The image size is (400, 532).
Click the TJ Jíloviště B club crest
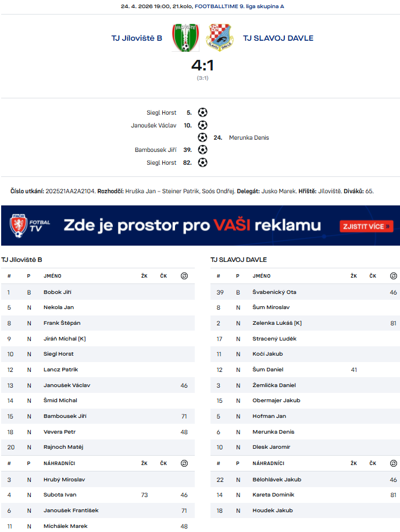point(184,37)
